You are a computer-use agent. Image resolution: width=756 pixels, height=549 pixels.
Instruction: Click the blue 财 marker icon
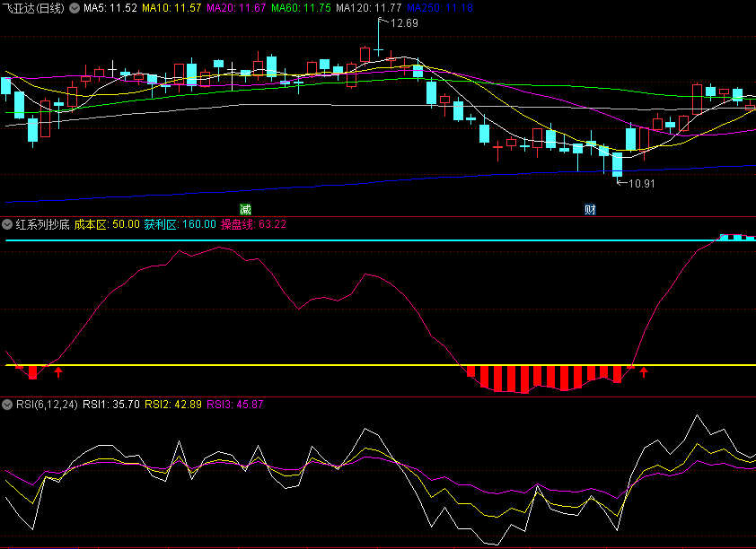590,210
